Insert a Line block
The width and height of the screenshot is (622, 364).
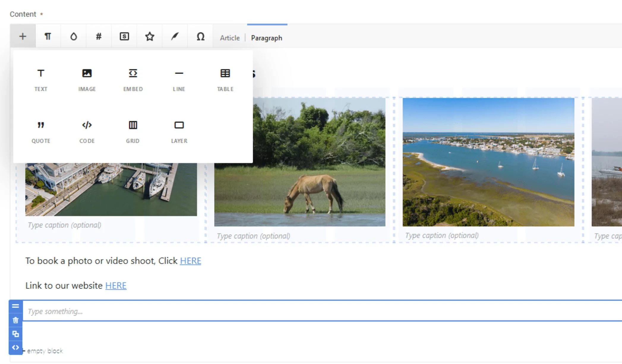click(179, 80)
